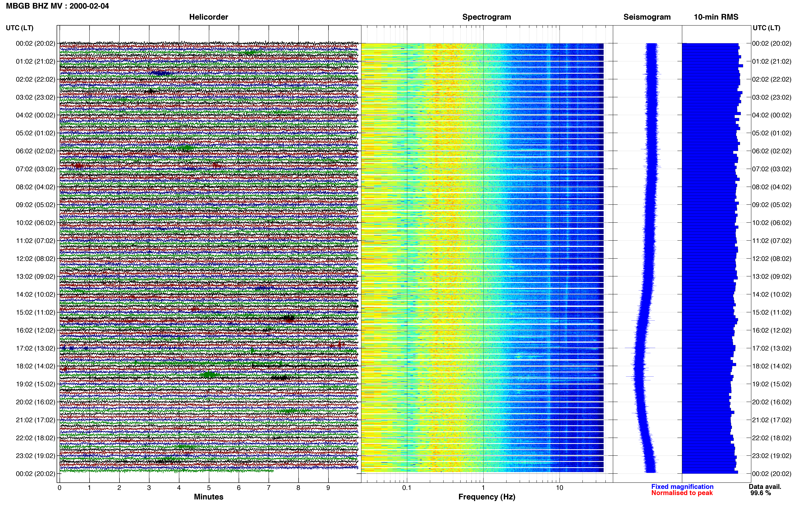Click the 'Fixed magnification' legend text
Viewport: 812px width, 508px height.
[682, 486]
